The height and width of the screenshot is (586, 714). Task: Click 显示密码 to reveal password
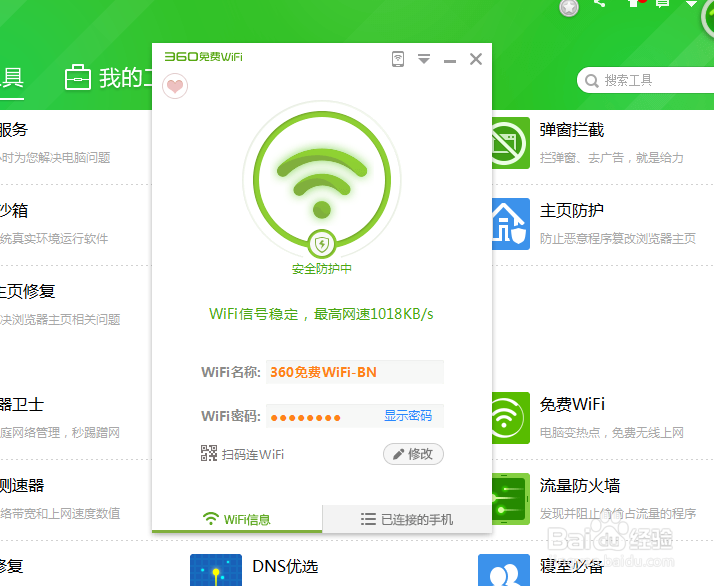408,416
